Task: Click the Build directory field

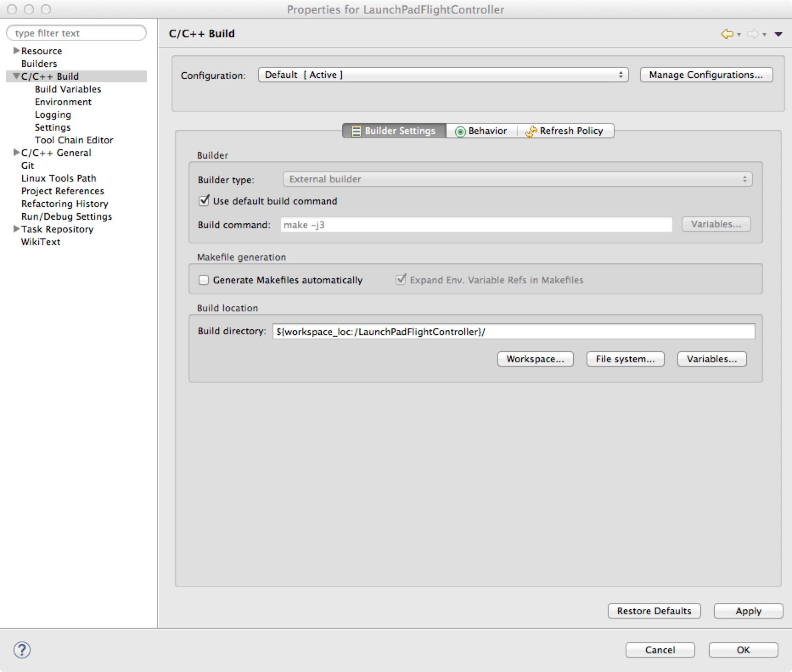Action: [x=514, y=331]
